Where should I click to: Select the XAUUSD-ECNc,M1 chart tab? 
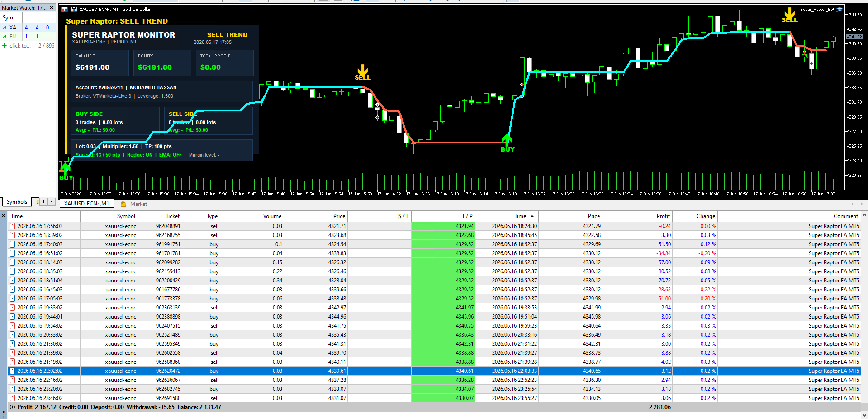[86, 204]
